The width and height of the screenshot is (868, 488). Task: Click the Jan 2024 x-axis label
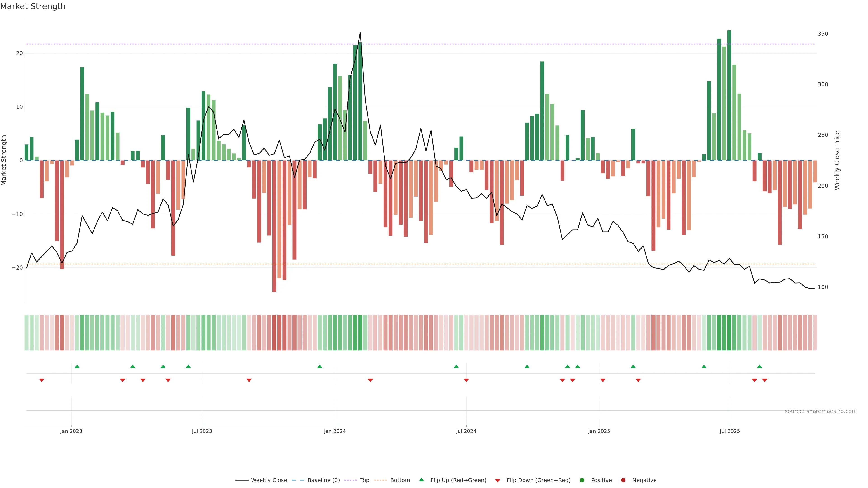pyautogui.click(x=335, y=431)
